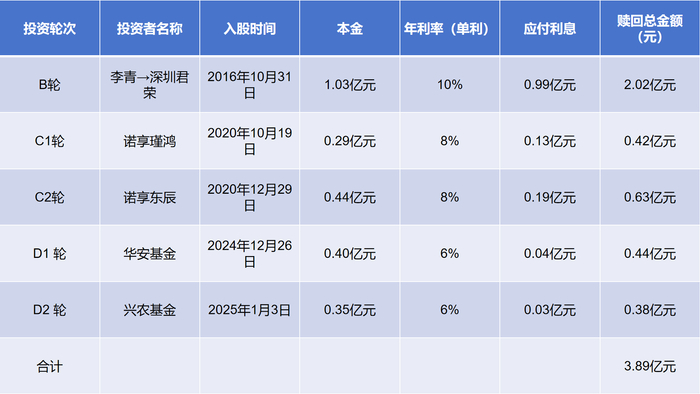This screenshot has height=394, width=700.
Task: Select the C1轮 row label
Action: (x=50, y=141)
